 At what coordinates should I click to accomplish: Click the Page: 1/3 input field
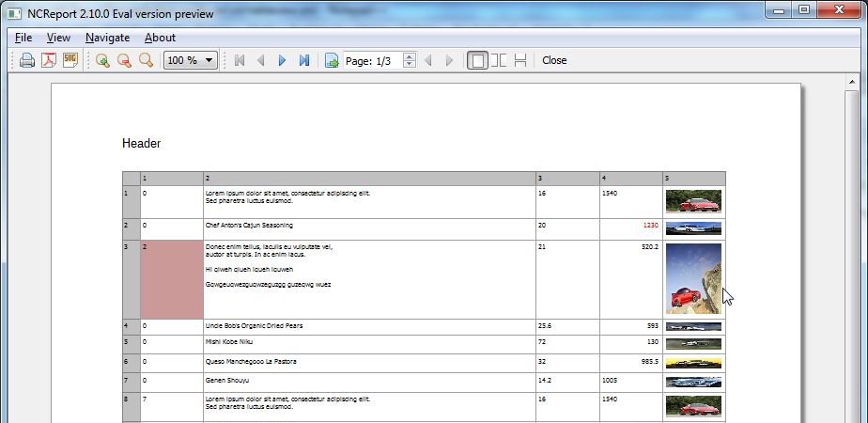pos(373,60)
